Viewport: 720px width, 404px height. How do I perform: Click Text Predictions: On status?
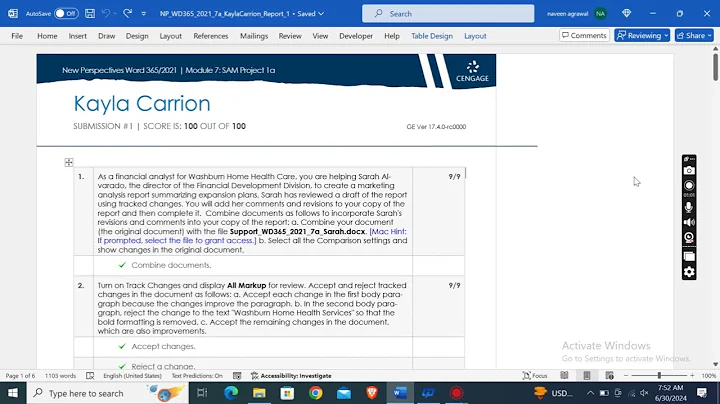[x=197, y=376]
